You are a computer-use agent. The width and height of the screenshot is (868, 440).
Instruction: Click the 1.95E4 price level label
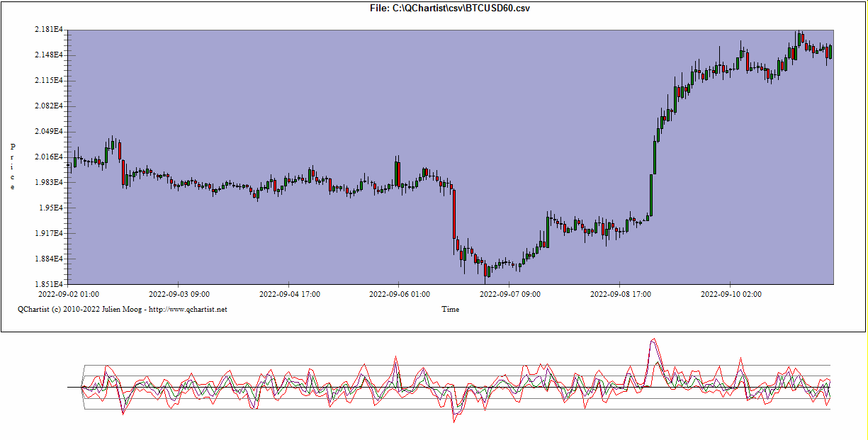click(51, 208)
